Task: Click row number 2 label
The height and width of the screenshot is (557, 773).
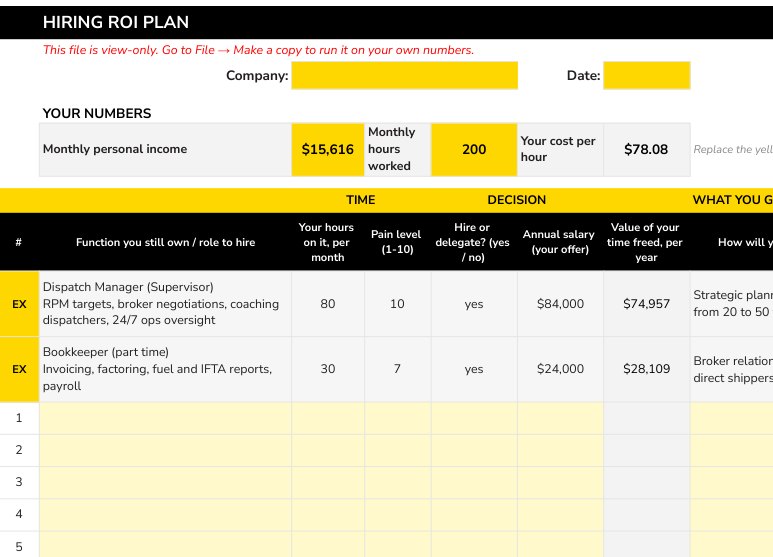Action: (x=19, y=450)
